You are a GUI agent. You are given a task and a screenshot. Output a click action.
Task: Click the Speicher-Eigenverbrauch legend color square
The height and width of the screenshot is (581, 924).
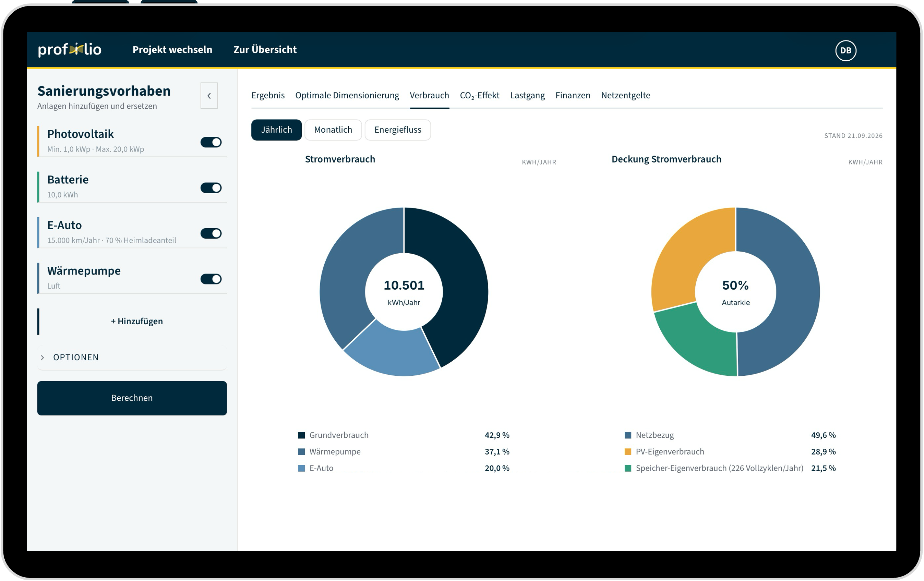[628, 468]
